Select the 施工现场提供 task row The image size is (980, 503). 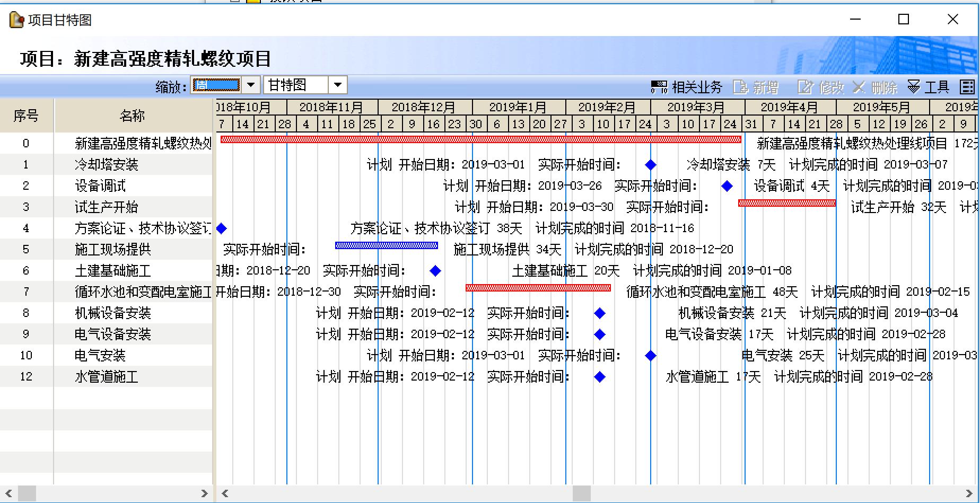point(112,250)
